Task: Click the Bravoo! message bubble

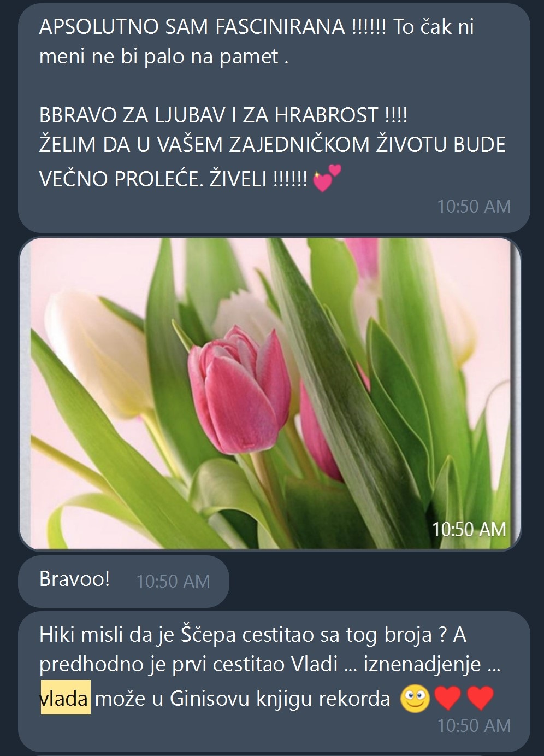Action: tap(123, 581)
